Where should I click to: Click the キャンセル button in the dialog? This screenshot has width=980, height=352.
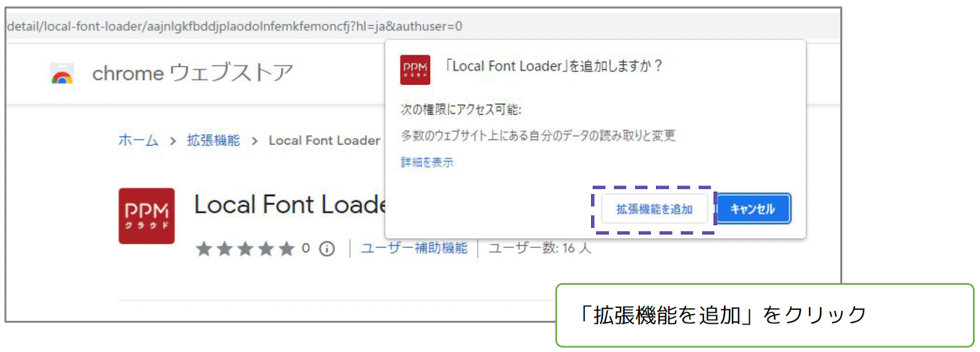[x=753, y=209]
